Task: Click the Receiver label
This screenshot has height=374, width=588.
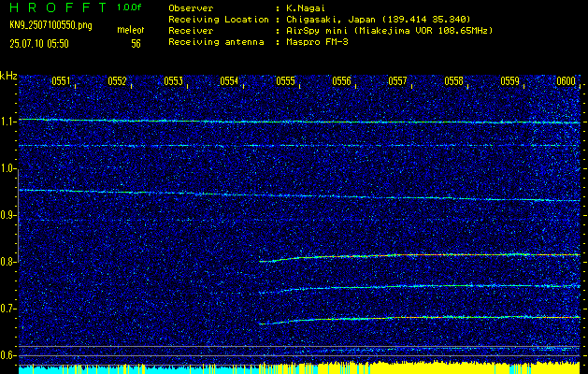Action: tap(191, 30)
